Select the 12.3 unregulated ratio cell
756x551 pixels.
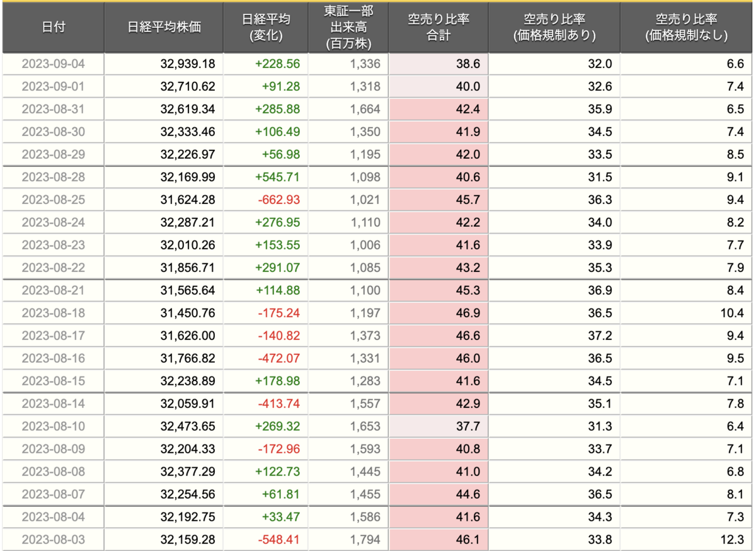[686, 540]
